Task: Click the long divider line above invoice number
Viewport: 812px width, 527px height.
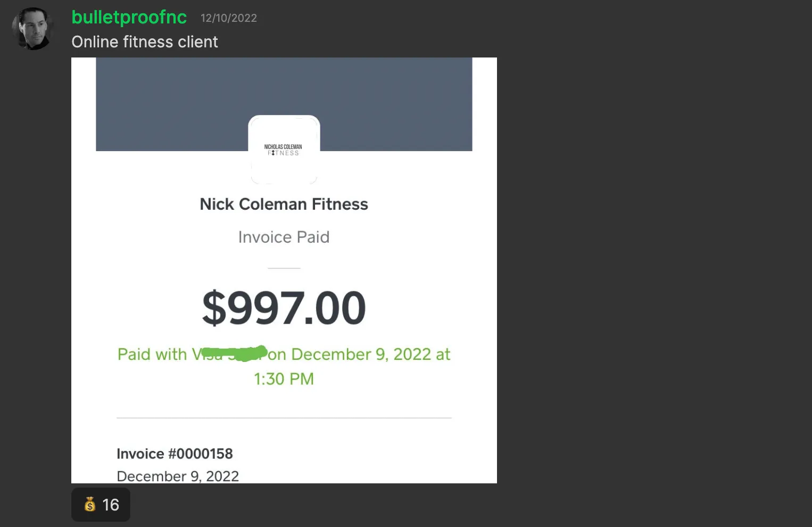Action: tap(284, 418)
